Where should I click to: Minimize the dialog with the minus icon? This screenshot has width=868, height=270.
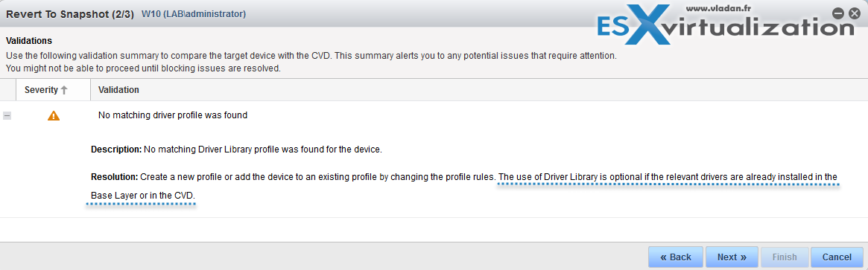[838, 13]
